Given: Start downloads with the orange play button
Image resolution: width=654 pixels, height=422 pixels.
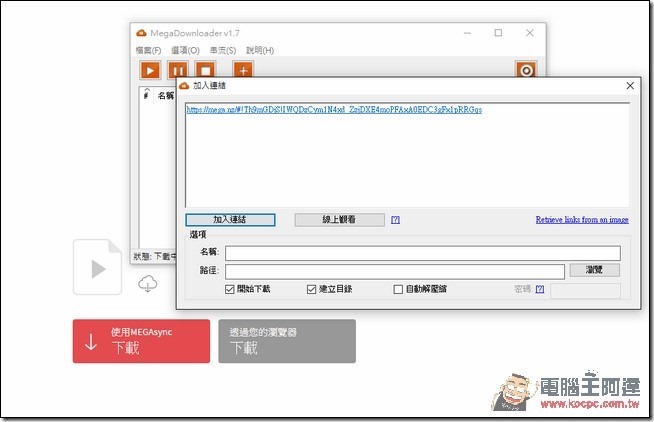Looking at the screenshot, I should click(x=150, y=70).
